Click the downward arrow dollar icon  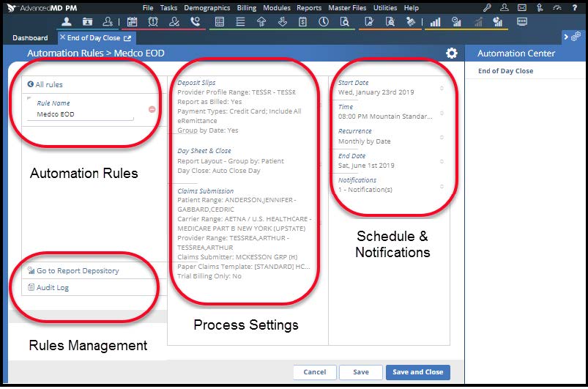[x=282, y=22]
